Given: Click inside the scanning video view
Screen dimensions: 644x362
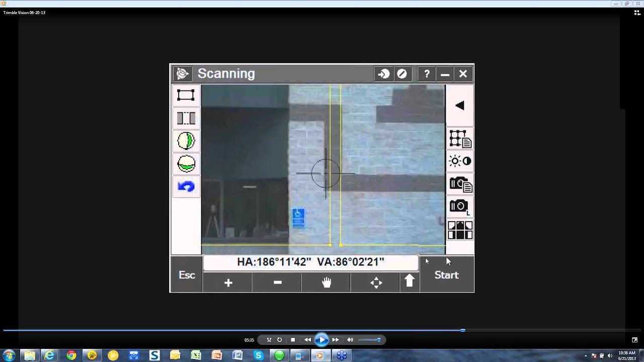Looking at the screenshot, I should (323, 169).
